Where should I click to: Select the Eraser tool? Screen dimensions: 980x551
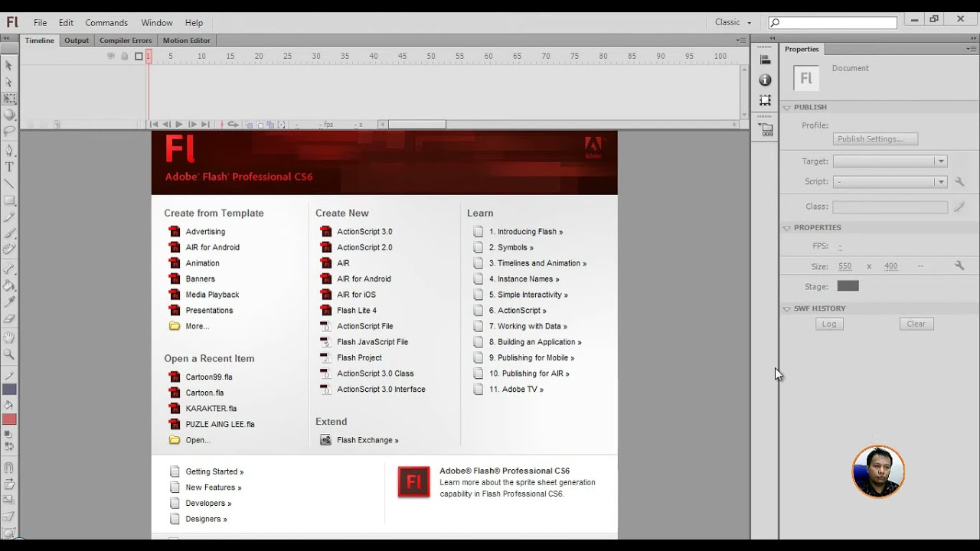[9, 318]
